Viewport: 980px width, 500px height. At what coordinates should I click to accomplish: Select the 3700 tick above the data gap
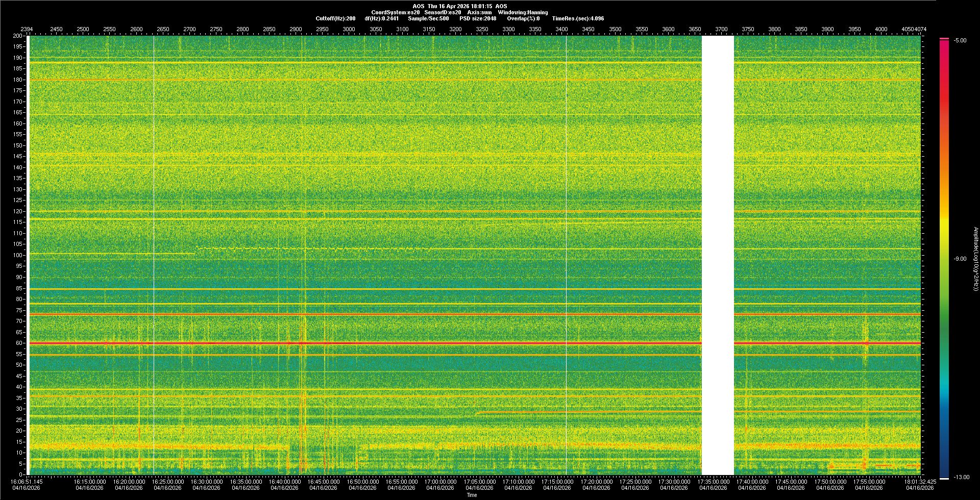(721, 29)
